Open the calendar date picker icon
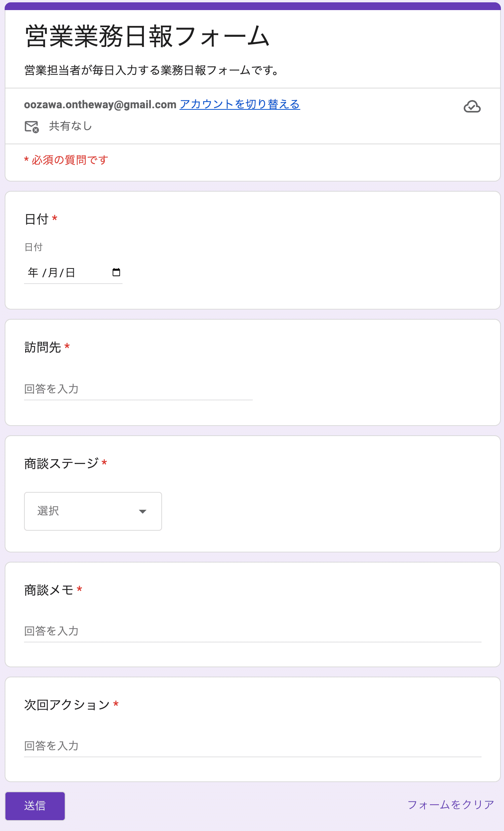Viewport: 504px width, 831px height. tap(116, 272)
